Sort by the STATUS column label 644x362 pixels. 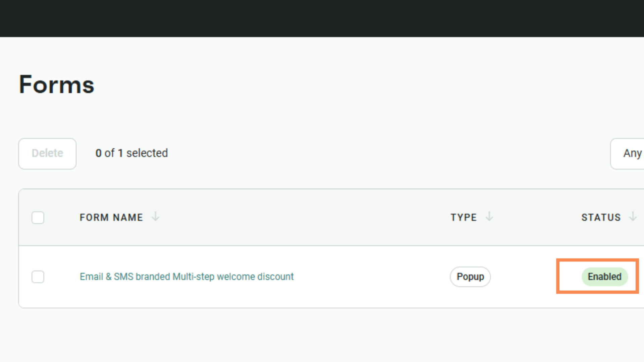click(x=601, y=218)
